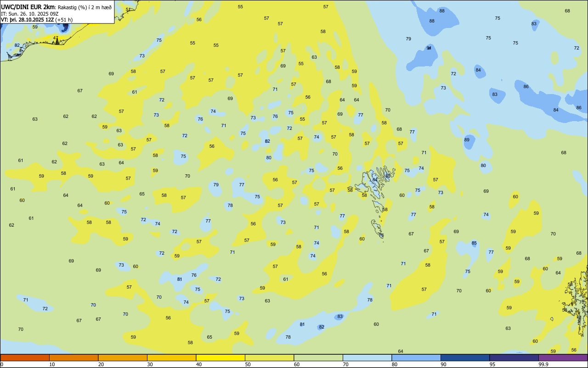Pick the 60–70 light green legend band
This screenshot has height=368, width=588.
(318, 357)
